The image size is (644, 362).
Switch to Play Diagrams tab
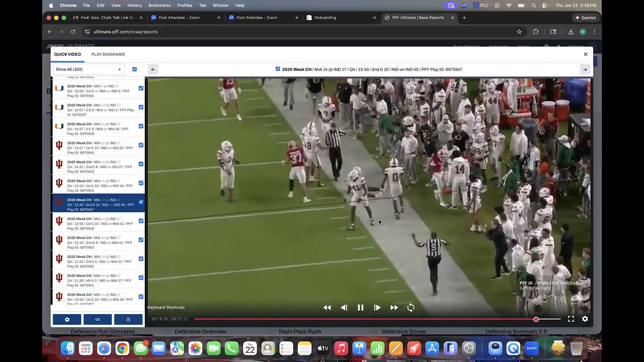point(108,54)
